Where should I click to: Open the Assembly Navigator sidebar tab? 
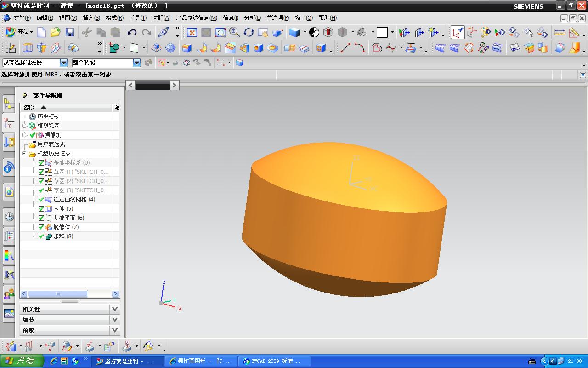9,104
